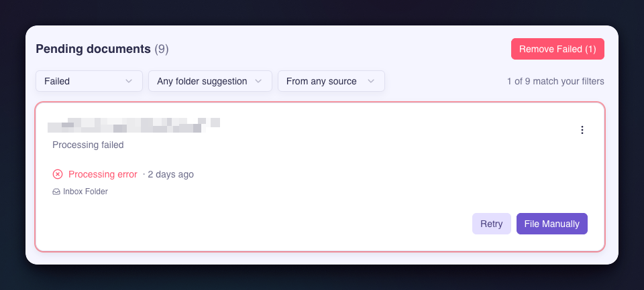Click the File Manually button

tap(551, 224)
